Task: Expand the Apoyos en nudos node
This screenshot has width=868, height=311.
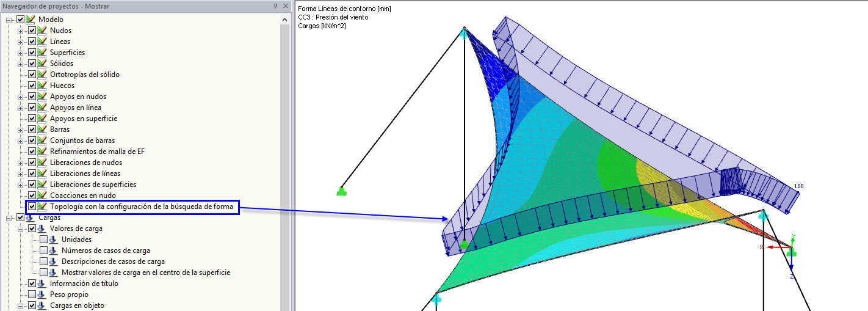Action: pyautogui.click(x=21, y=97)
